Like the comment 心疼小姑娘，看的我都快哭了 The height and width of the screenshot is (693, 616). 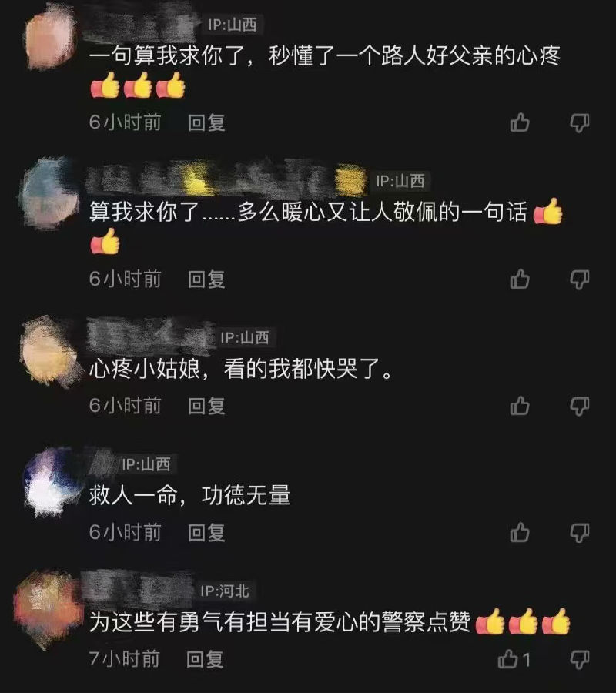point(520,406)
